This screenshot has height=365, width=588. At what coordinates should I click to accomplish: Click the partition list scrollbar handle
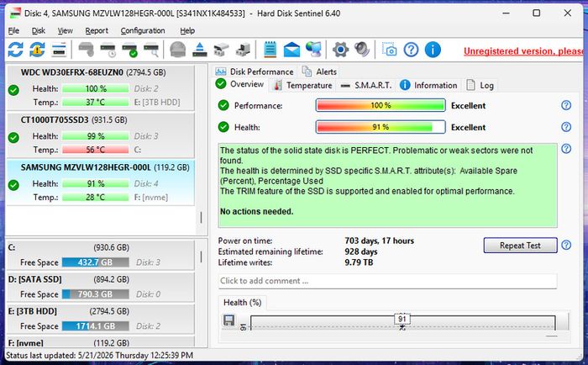click(x=201, y=257)
